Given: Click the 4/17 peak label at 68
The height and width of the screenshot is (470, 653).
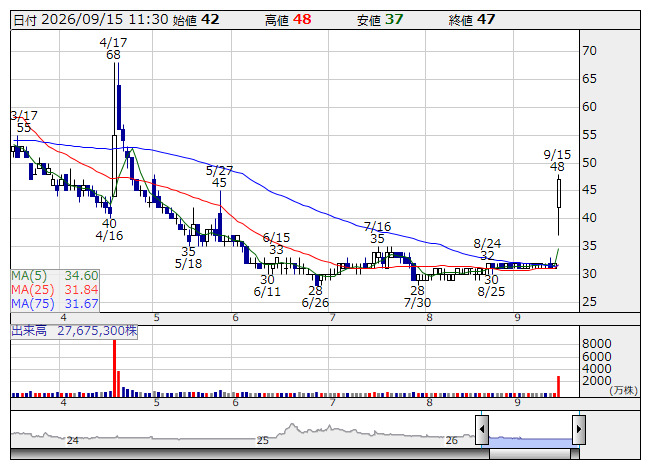Looking at the screenshot, I should (113, 49).
